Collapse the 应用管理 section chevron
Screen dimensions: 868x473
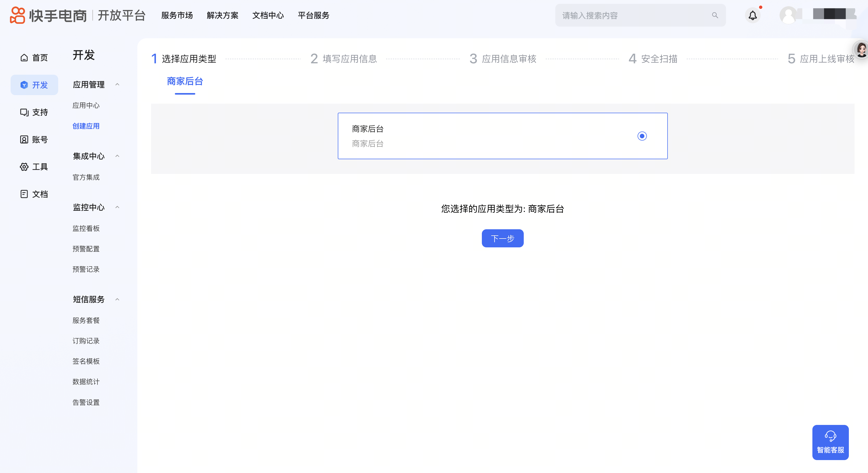(x=117, y=85)
